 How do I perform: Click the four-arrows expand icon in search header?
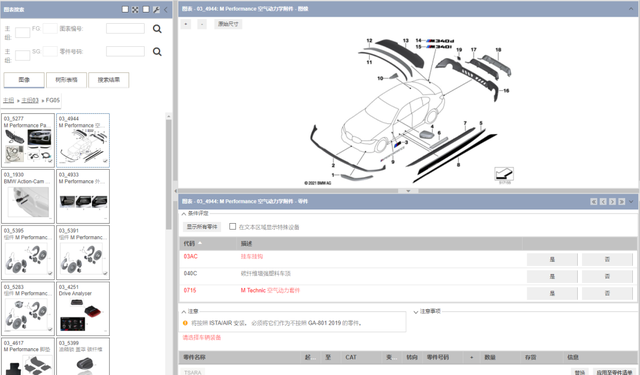pyautogui.click(x=135, y=9)
